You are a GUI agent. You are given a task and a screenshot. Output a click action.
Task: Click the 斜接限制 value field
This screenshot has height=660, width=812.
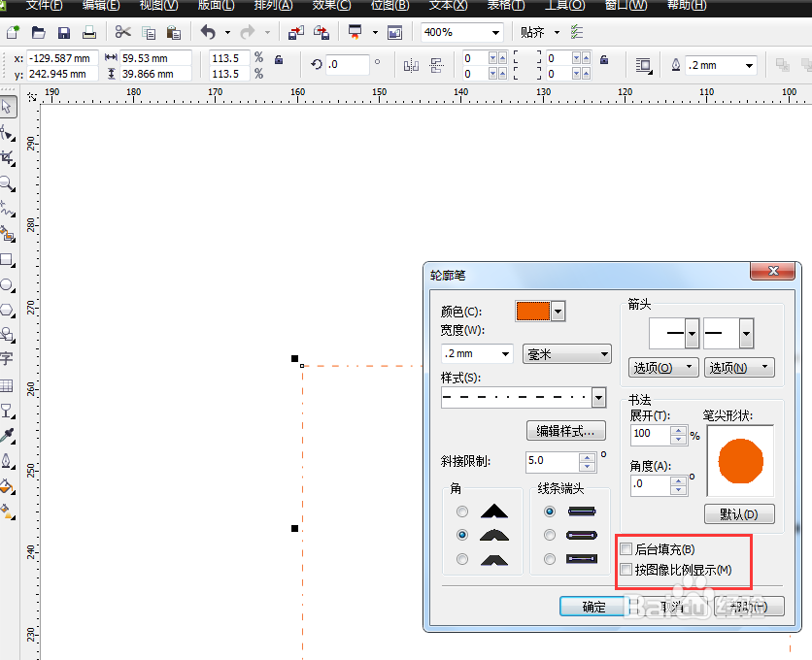point(552,462)
